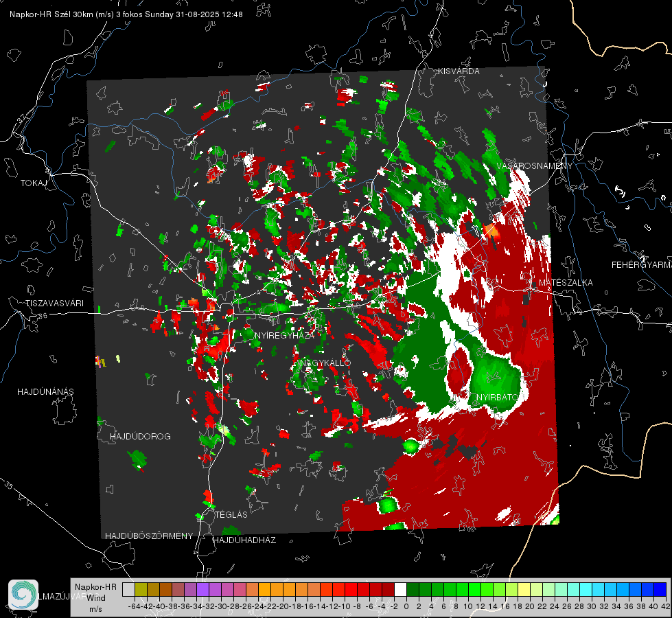Image resolution: width=672 pixels, height=618 pixels.
Task: Click the Wind label in the legend
Action: tap(96, 598)
